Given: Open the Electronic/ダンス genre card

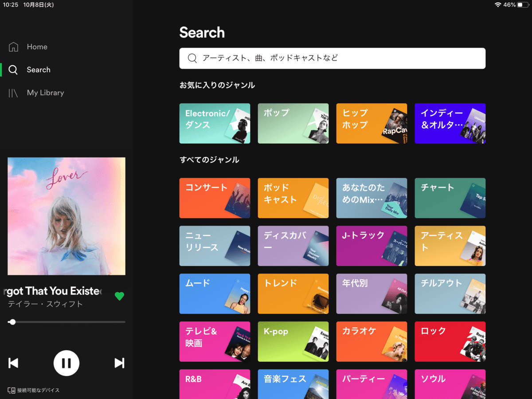Looking at the screenshot, I should pos(215,124).
